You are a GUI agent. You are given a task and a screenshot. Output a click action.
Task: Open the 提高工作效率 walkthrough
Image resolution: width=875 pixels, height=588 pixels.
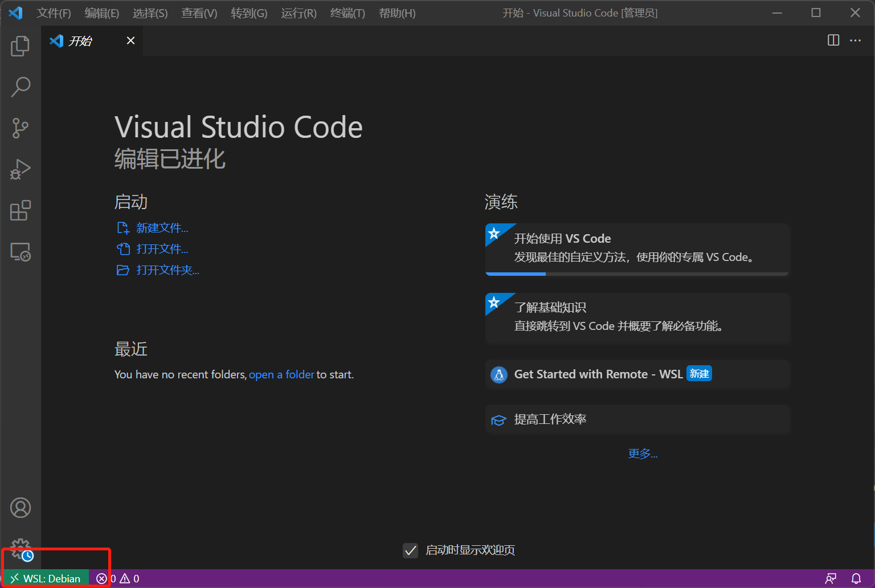click(x=637, y=420)
